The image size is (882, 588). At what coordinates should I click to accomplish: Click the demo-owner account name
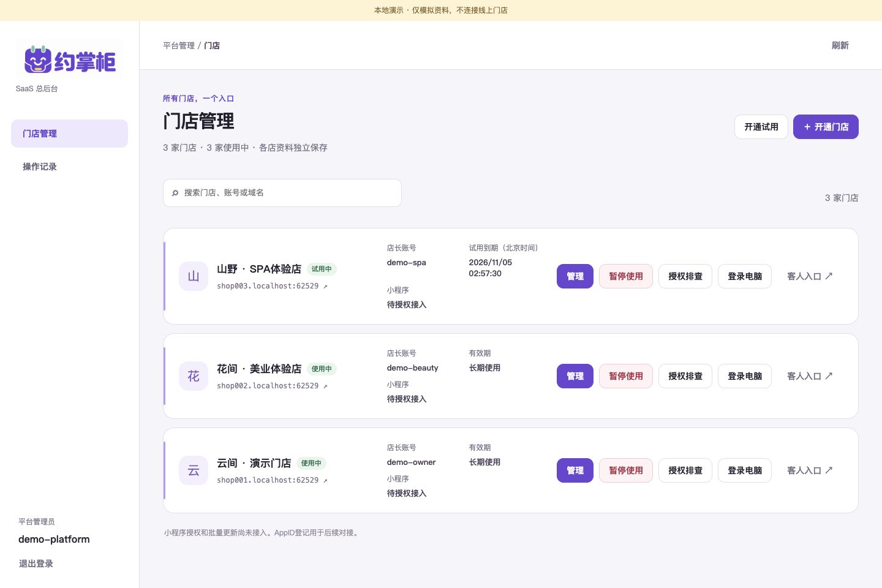pos(412,462)
